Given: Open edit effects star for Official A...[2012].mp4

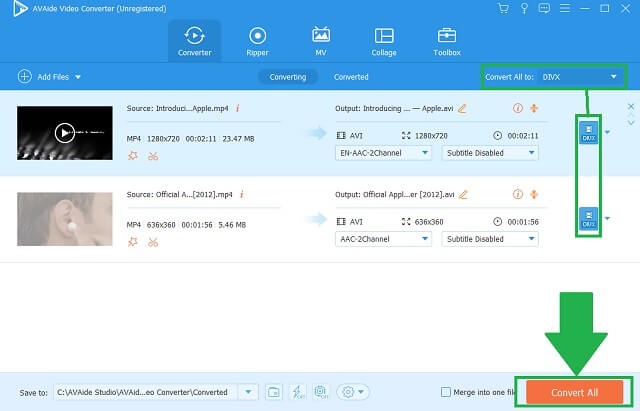Looking at the screenshot, I should (133, 242).
